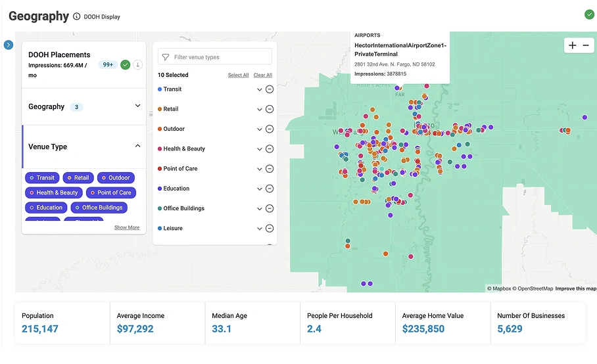Click the Filter venue types search field
The image size is (597, 364).
215,57
